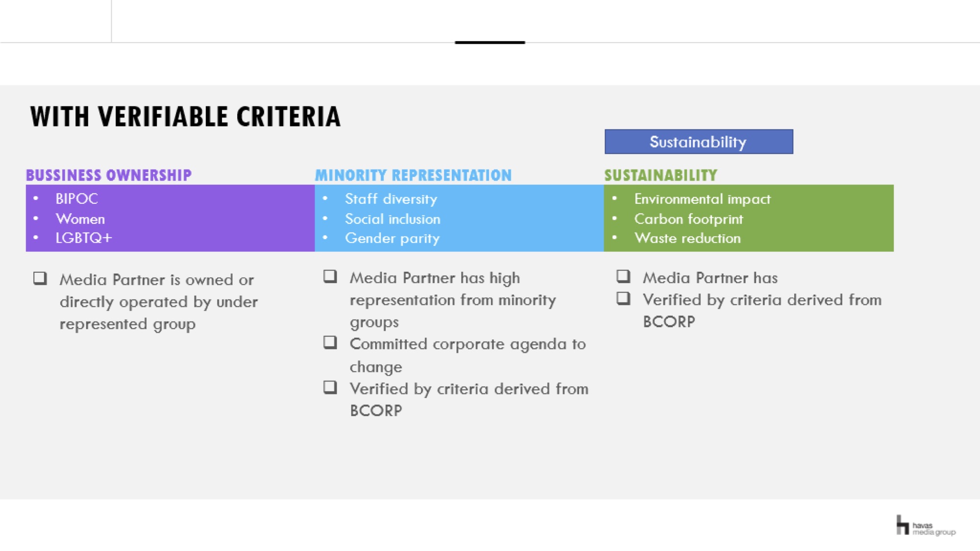Check the 'Media Partner is owned' checkbox
Screen dimensions: 980x551
point(40,279)
